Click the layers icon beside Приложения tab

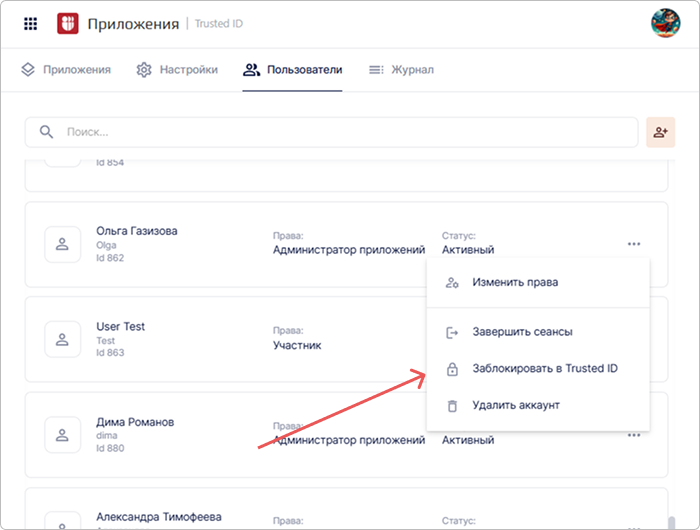28,70
